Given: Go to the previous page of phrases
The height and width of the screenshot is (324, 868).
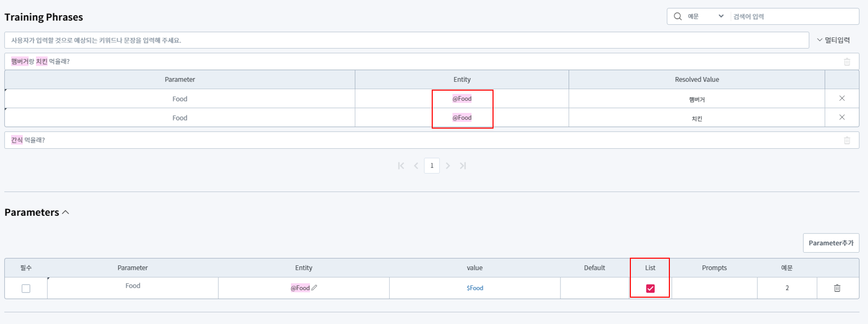Looking at the screenshot, I should [416, 166].
